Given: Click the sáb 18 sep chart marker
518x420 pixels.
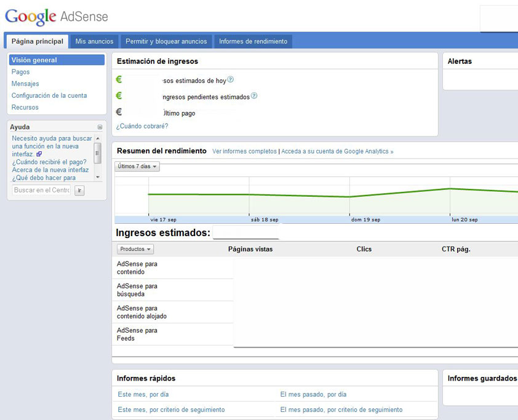Looking at the screenshot, I should (x=265, y=220).
